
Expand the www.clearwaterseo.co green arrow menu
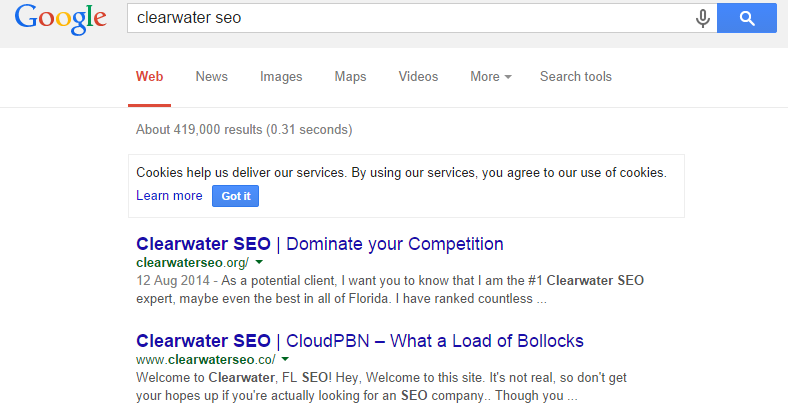[x=285, y=359]
